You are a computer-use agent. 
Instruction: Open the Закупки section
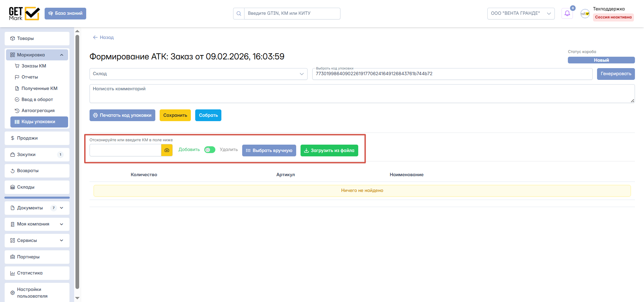point(37,154)
